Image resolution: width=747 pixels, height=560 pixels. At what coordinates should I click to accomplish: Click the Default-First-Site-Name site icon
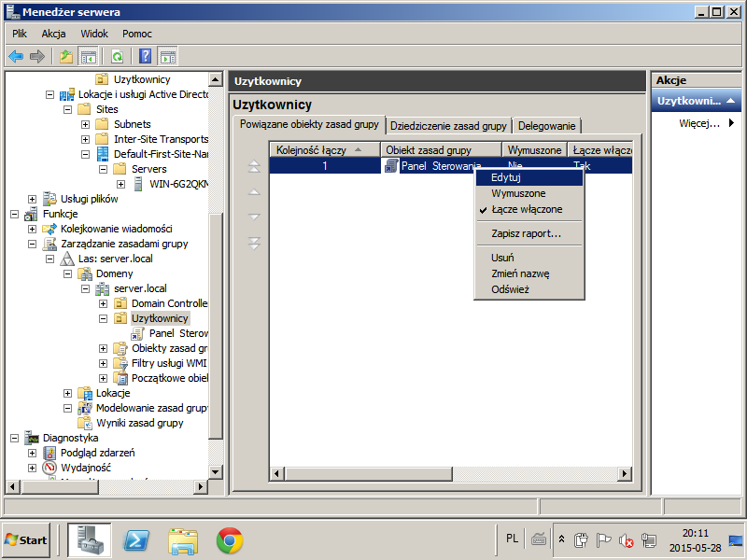pos(103,154)
